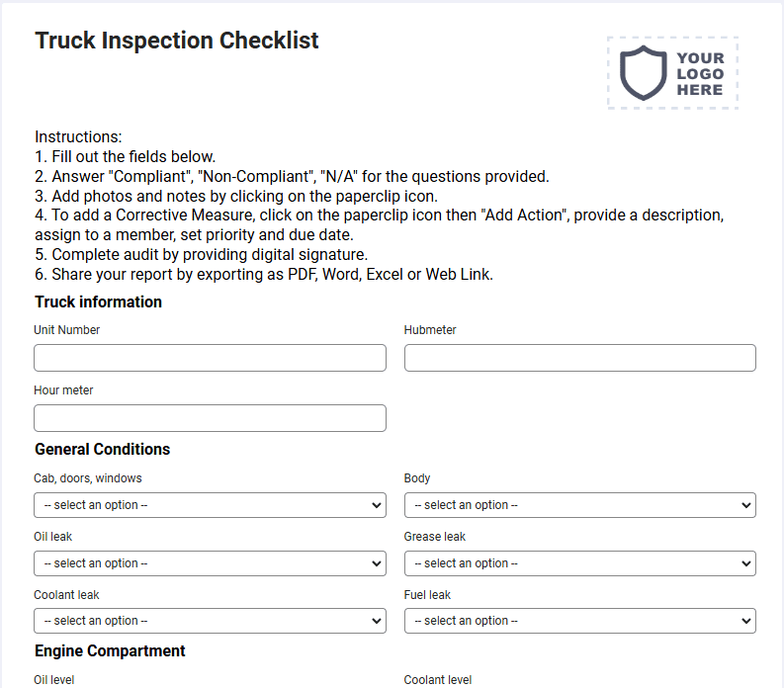Click the Truck information section heading
784x688 pixels.
coord(99,302)
